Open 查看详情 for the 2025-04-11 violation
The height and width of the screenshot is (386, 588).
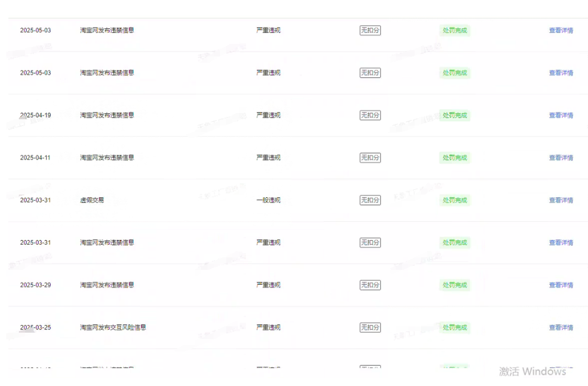pyautogui.click(x=561, y=157)
